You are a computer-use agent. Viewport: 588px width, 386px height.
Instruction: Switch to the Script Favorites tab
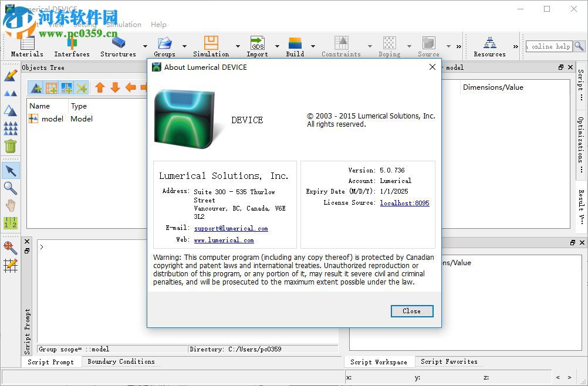pyautogui.click(x=449, y=362)
